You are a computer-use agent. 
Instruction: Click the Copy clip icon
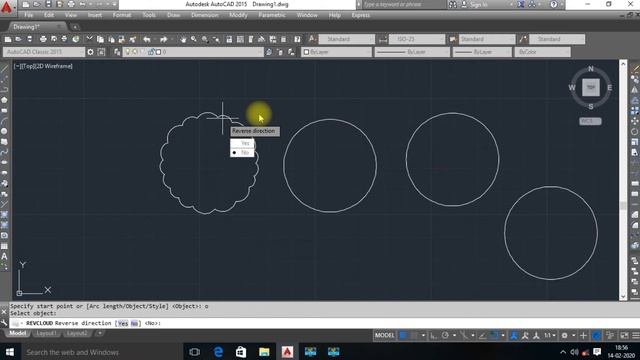100,39
